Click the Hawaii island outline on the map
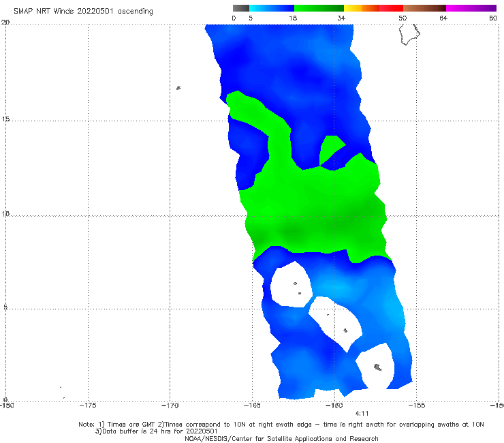Viewport: 504px width, 443px height. 409,35
